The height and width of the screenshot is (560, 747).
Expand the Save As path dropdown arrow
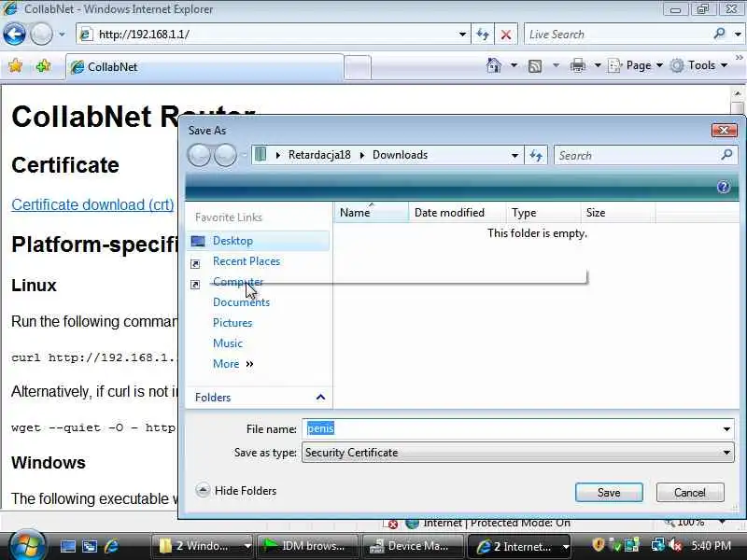tap(514, 156)
